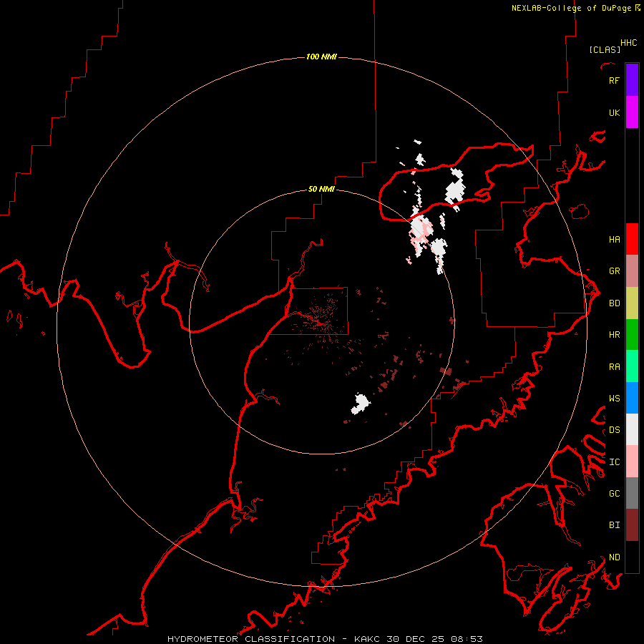Click the IC pink legend swatch
644x644 pixels.
click(632, 462)
